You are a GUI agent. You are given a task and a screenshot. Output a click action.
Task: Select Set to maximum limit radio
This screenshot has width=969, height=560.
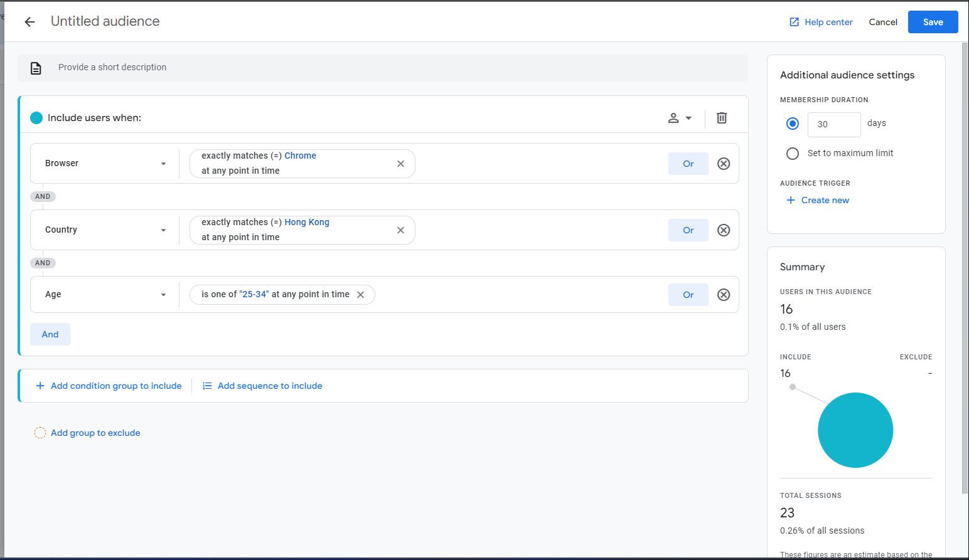click(x=793, y=153)
